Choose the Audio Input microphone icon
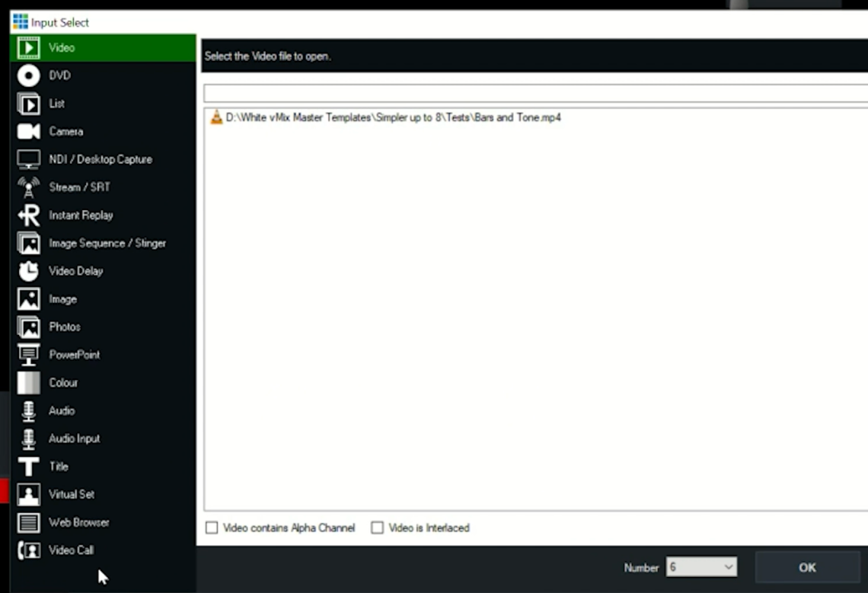 28,438
